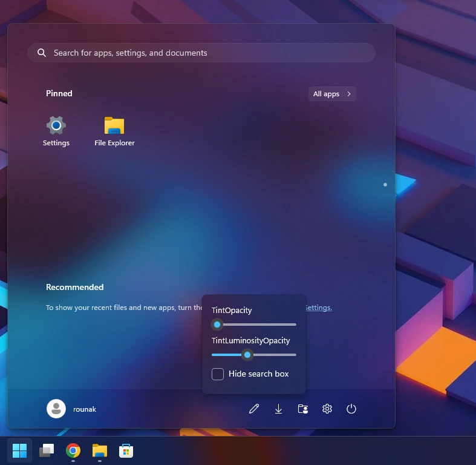
Task: Expand the All apps list
Action: pos(332,94)
